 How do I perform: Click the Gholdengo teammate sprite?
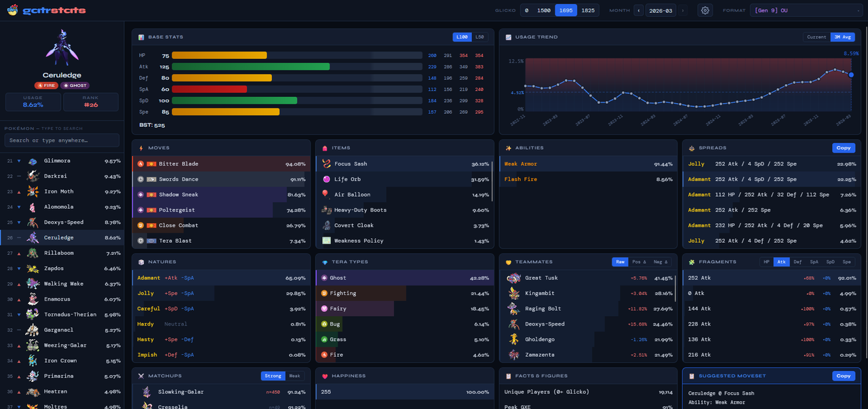(x=513, y=339)
